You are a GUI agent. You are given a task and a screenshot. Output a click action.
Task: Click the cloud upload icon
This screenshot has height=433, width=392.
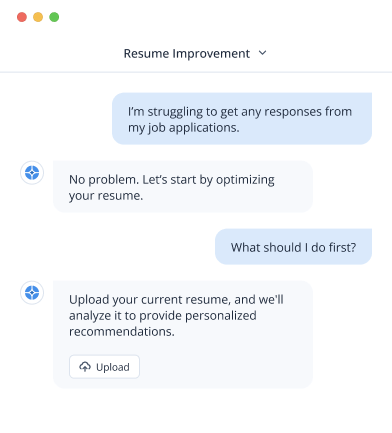pyautogui.click(x=85, y=367)
